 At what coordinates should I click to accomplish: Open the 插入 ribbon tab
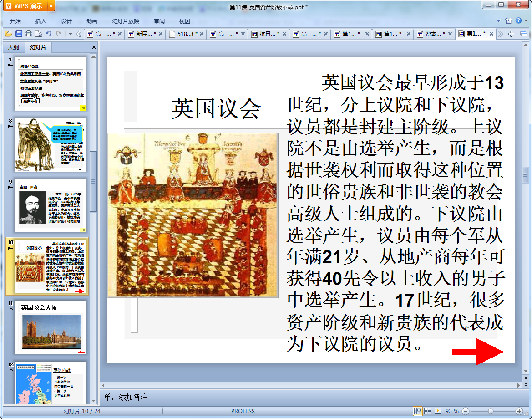coord(41,21)
